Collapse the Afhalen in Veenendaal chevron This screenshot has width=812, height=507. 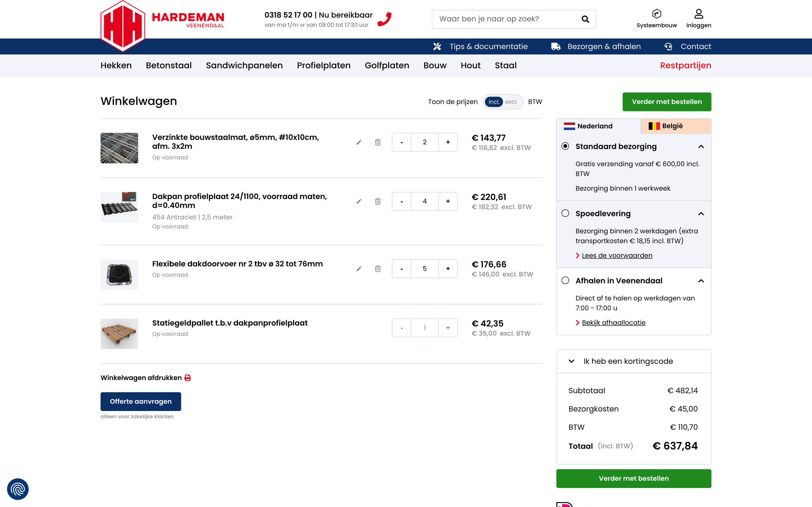tap(701, 281)
